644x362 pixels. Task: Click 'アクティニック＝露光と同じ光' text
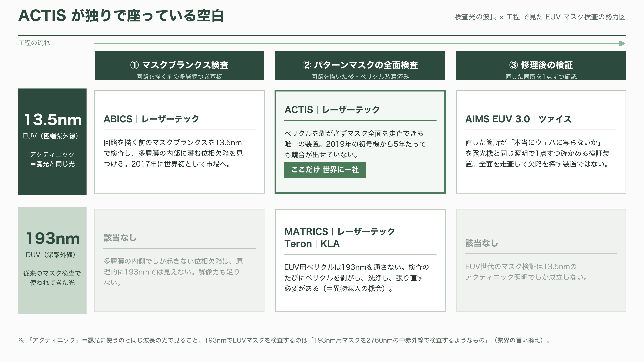pos(52,159)
